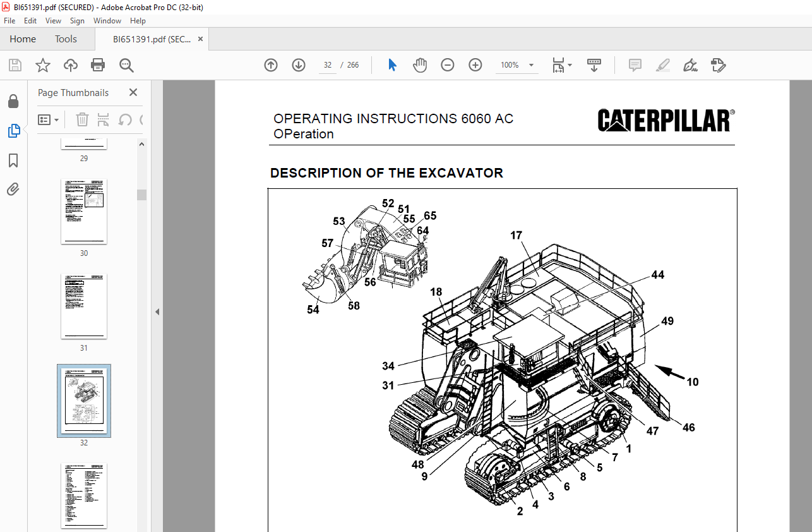
Task: Toggle the Page Thumbnails panel icon
Action: tap(13, 131)
